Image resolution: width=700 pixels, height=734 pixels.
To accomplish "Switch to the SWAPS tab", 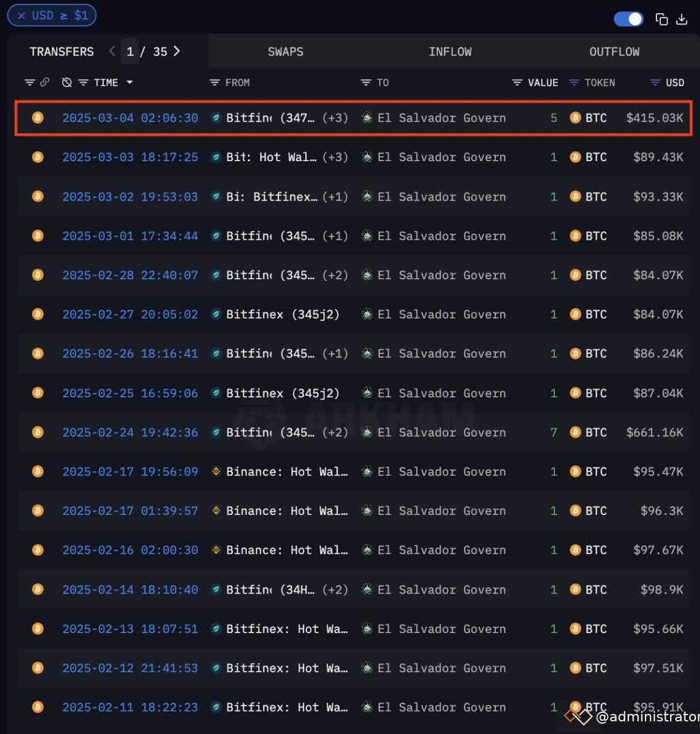I will point(285,52).
